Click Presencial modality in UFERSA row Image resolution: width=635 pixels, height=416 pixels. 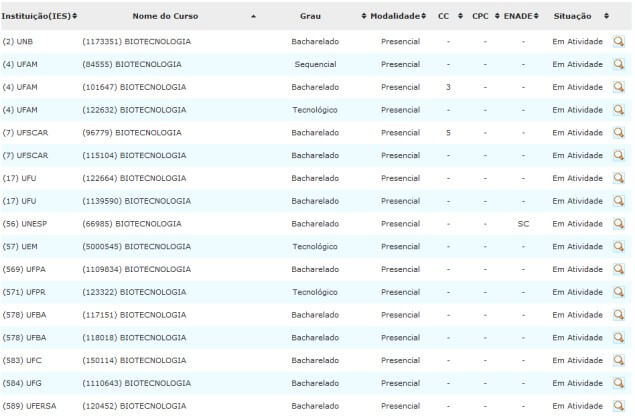(x=401, y=406)
